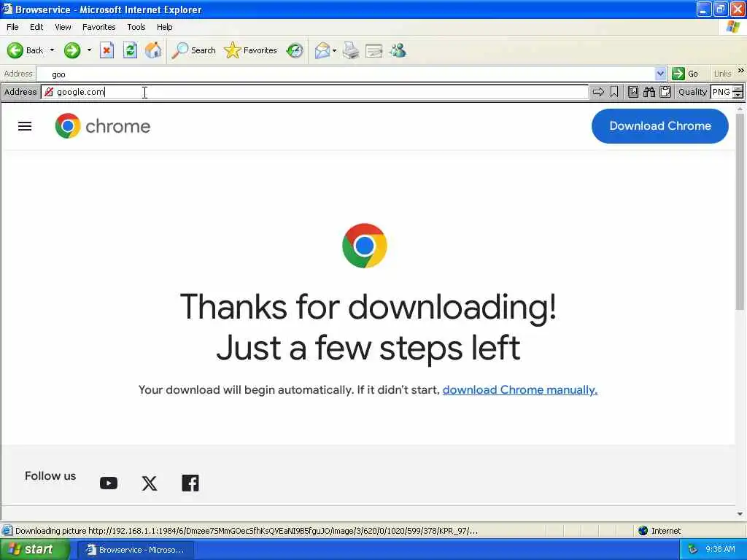Increase Quality with the up stepper arrow
Viewport: 747px width, 560px height.
click(x=738, y=88)
